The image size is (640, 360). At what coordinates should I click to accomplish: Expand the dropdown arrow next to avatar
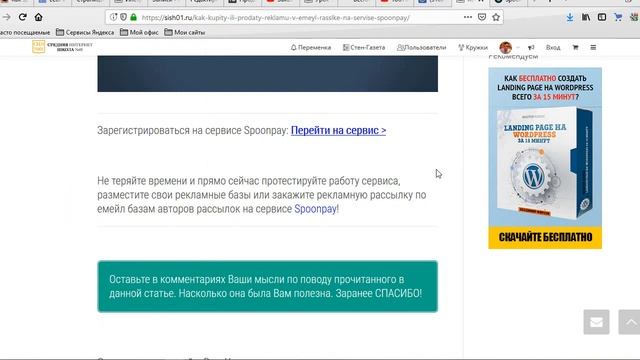point(518,48)
